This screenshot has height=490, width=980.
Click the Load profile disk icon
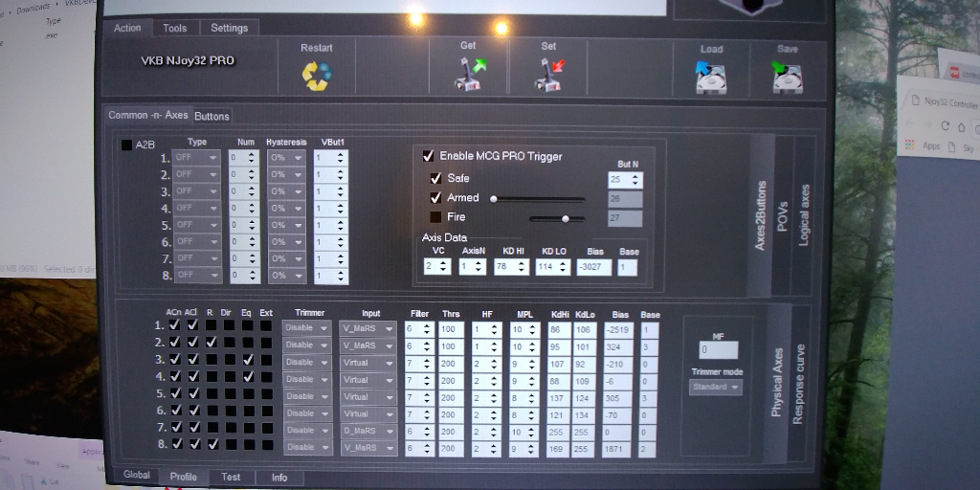pyautogui.click(x=710, y=77)
